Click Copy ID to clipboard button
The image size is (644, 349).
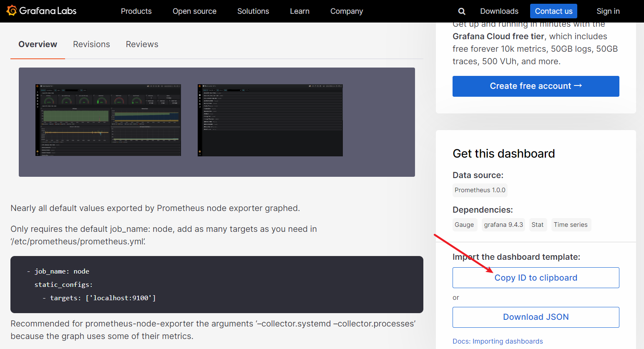point(536,278)
